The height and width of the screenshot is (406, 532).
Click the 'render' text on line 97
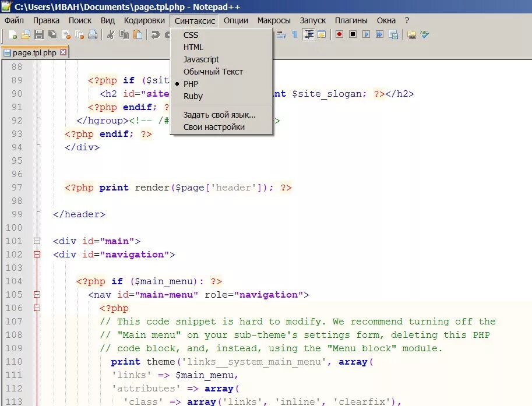tap(152, 188)
